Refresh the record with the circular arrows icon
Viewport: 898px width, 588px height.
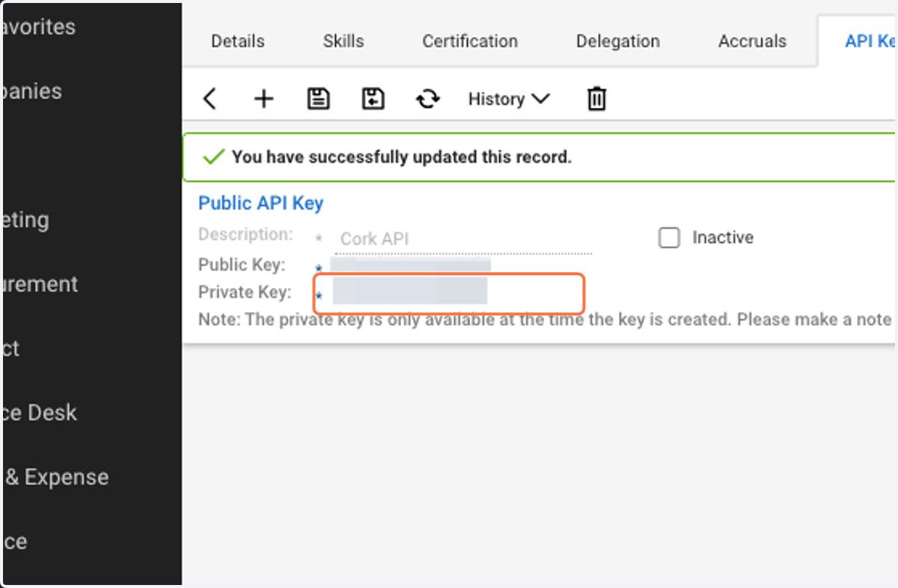(x=428, y=99)
